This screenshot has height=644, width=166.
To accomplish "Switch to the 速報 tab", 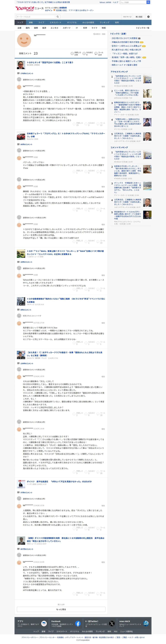I will (31, 23).
